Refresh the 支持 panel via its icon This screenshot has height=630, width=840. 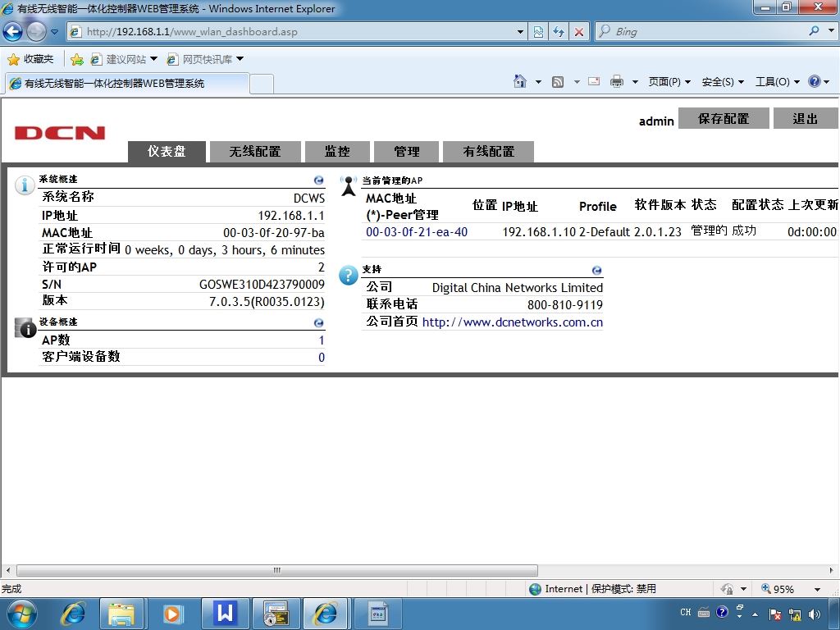tap(597, 271)
